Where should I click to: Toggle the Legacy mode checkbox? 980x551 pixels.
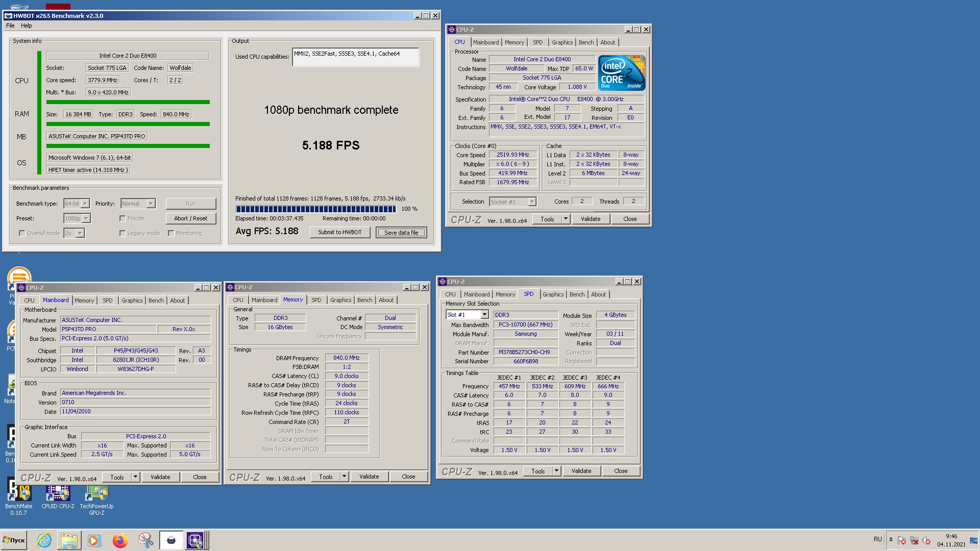click(122, 233)
